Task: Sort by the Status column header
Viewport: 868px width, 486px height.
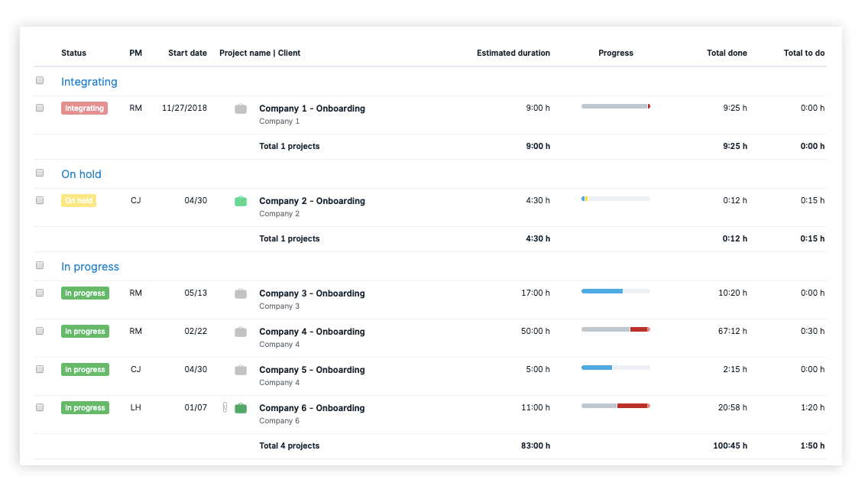Action: click(73, 53)
